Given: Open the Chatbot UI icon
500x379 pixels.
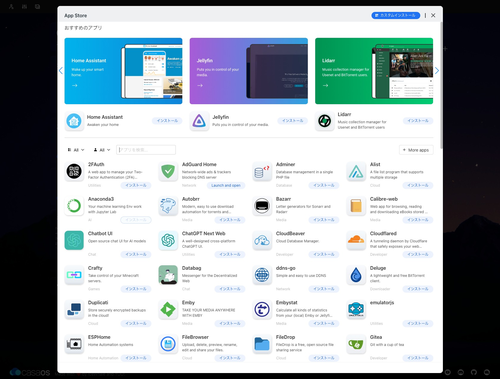Looking at the screenshot, I should point(74,240).
